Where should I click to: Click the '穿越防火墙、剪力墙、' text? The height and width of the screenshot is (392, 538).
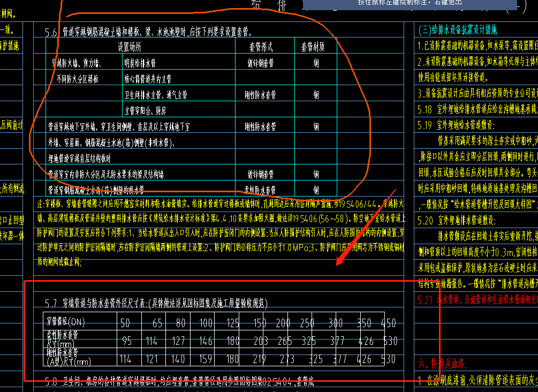click(x=76, y=63)
